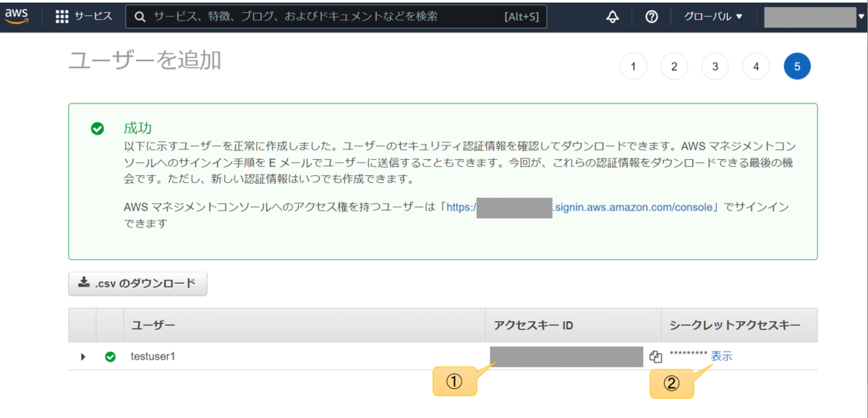Open the account name dropdown menu
The image size is (868, 418).
(x=810, y=16)
